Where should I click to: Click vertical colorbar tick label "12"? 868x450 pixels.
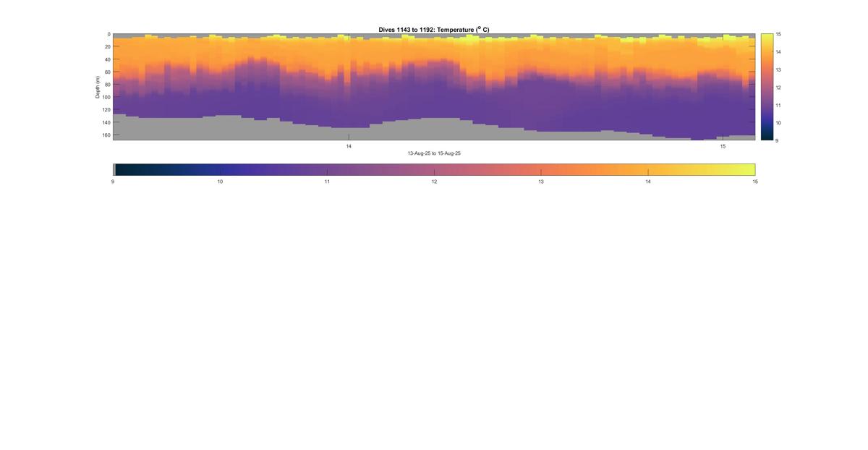779,88
